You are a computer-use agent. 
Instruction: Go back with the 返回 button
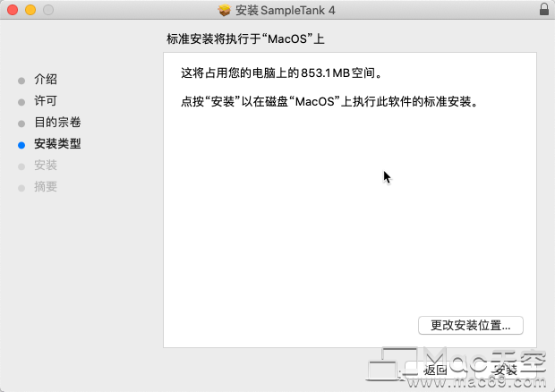(x=435, y=370)
